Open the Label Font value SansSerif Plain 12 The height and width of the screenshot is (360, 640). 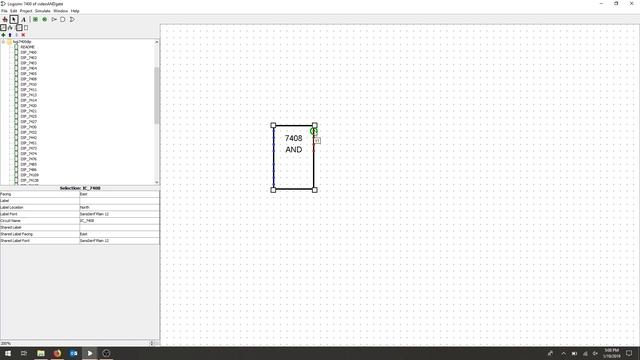tap(119, 214)
